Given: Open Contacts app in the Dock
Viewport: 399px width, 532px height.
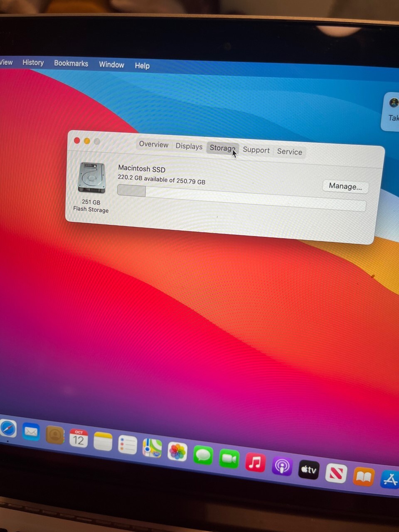Looking at the screenshot, I should coord(55,435).
